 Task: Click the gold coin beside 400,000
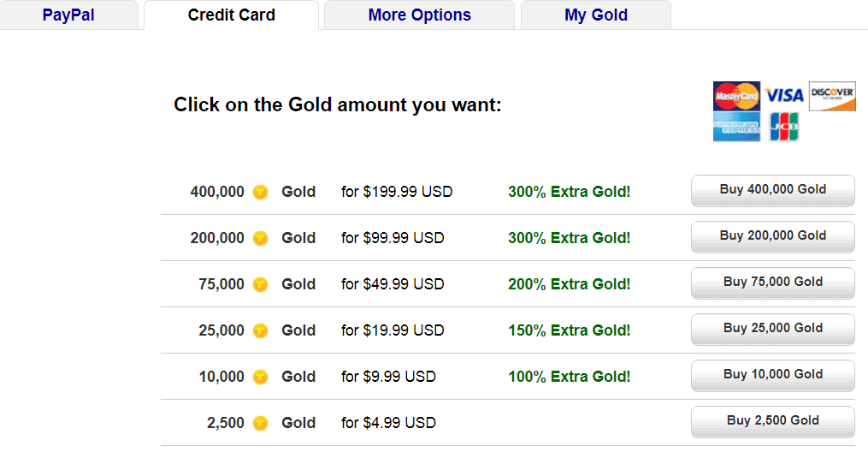tap(260, 192)
